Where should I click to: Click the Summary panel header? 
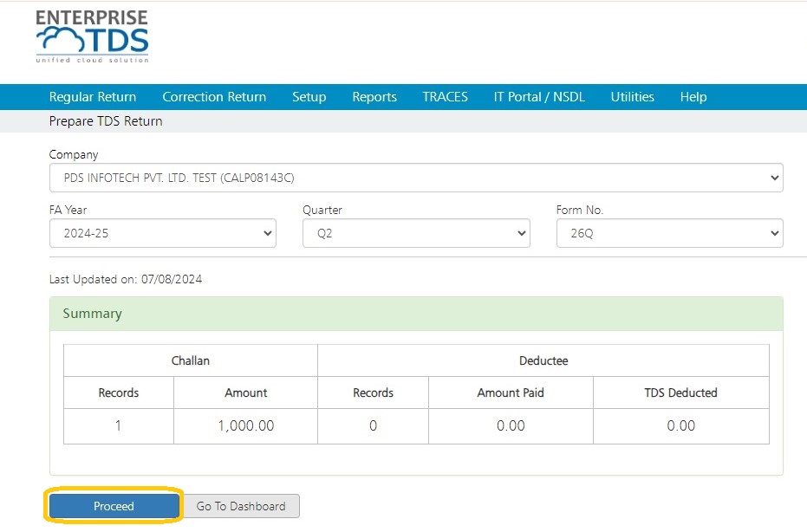click(416, 314)
